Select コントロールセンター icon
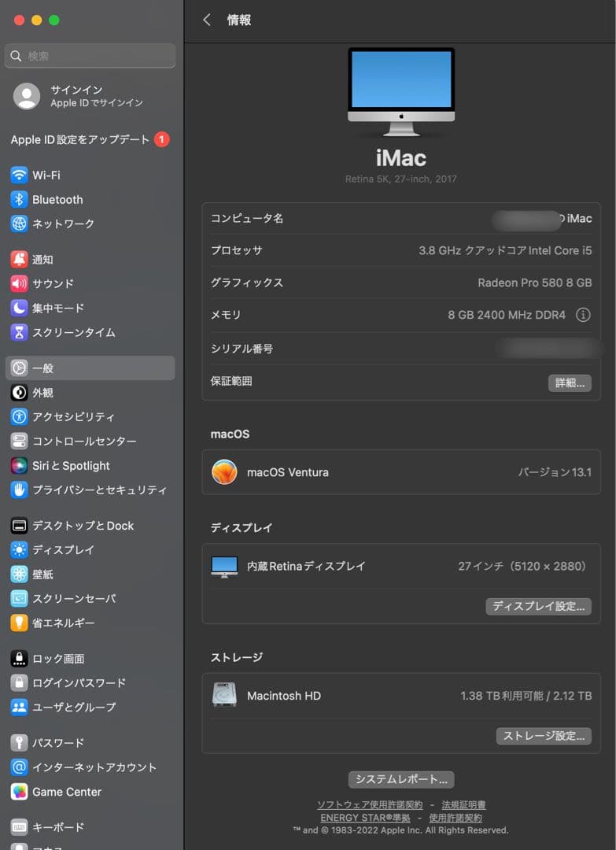The width and height of the screenshot is (616, 850). [x=19, y=442]
